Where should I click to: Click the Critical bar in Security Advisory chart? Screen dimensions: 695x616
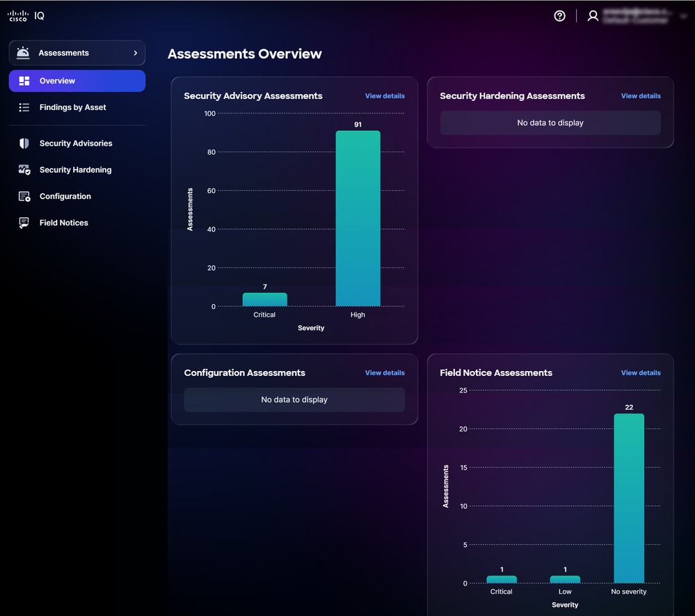[264, 299]
